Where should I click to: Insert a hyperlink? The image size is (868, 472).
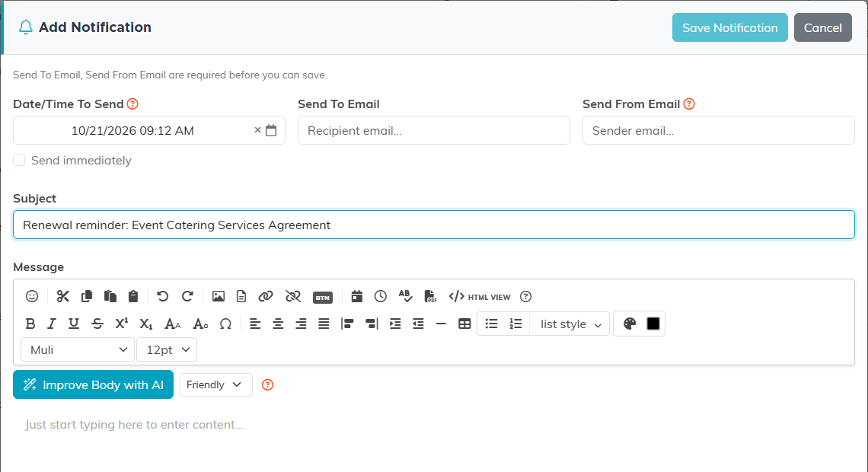pyautogui.click(x=266, y=297)
